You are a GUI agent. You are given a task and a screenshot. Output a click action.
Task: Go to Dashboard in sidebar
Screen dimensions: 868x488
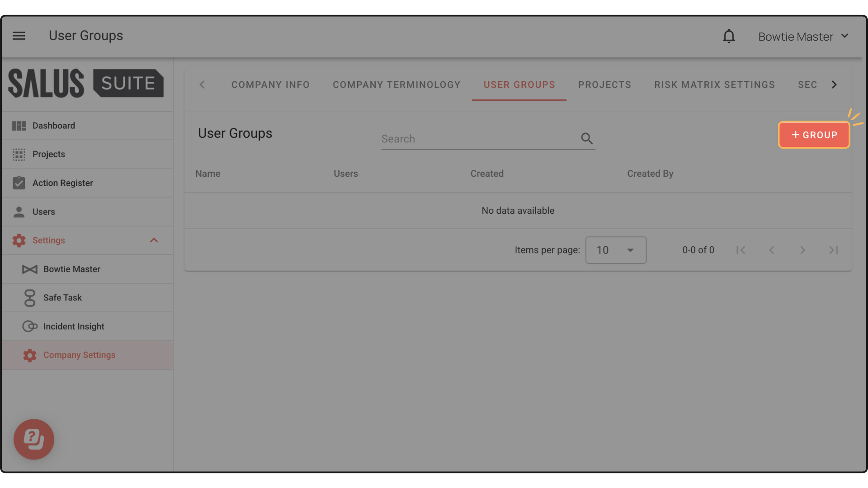(53, 126)
